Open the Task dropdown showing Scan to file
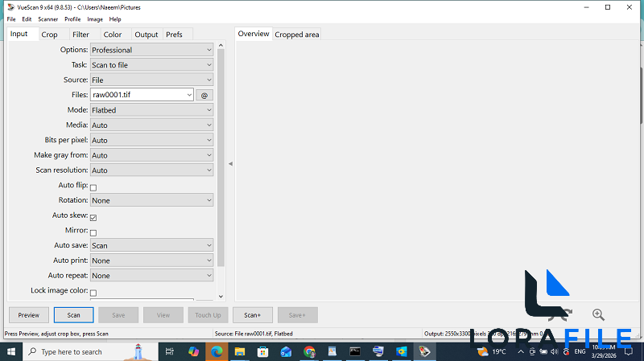 [151, 65]
